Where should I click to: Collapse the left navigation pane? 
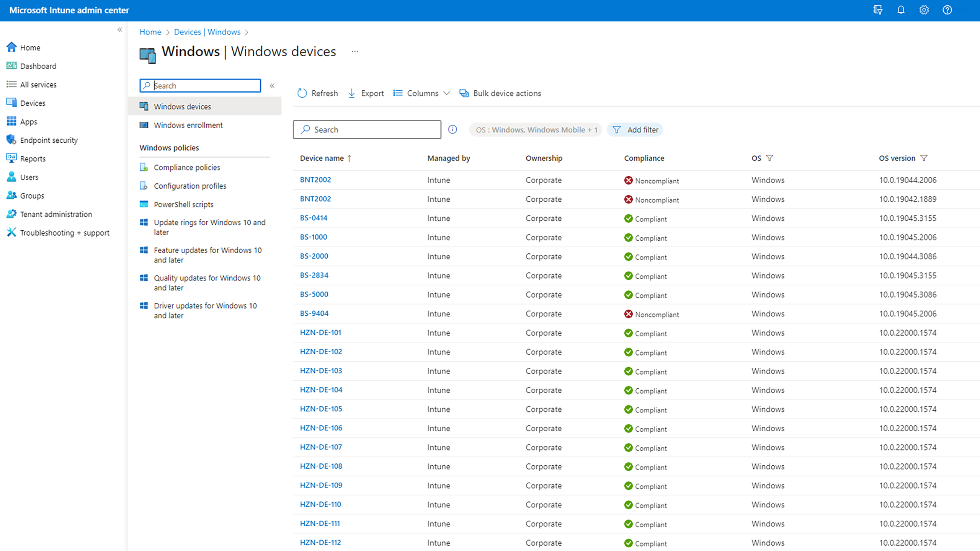tap(119, 29)
